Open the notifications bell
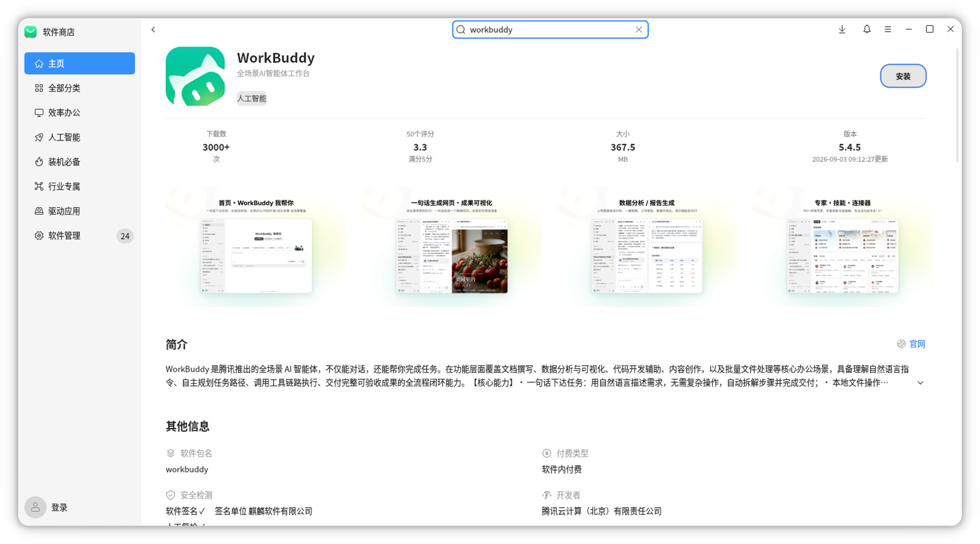980x544 pixels. (x=867, y=30)
